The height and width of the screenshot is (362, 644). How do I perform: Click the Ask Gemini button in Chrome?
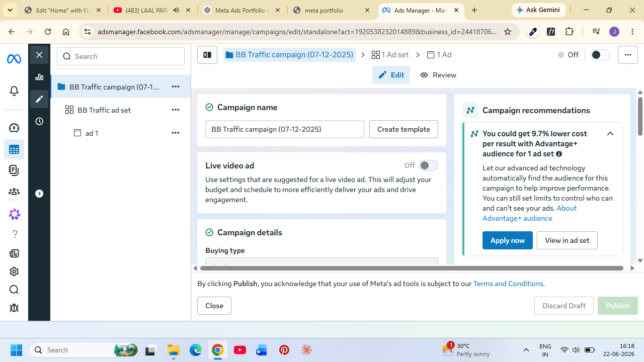(539, 10)
